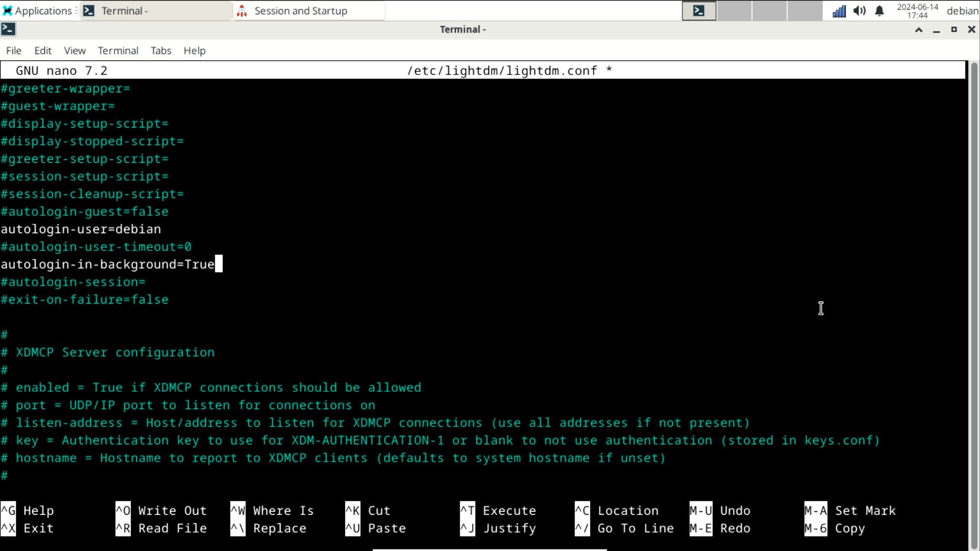The height and width of the screenshot is (551, 980).
Task: Select the first workspace with the terminal icon
Action: 699,11
